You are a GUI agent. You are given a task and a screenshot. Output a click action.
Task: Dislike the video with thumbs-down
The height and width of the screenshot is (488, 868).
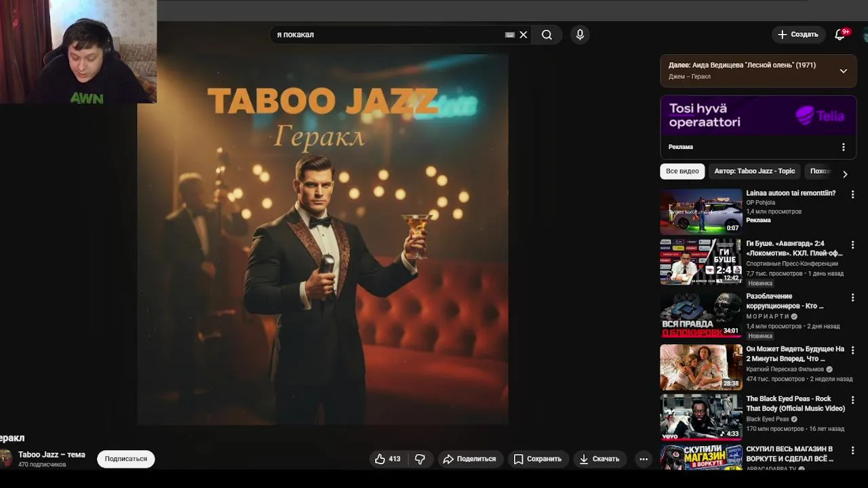pyautogui.click(x=420, y=459)
